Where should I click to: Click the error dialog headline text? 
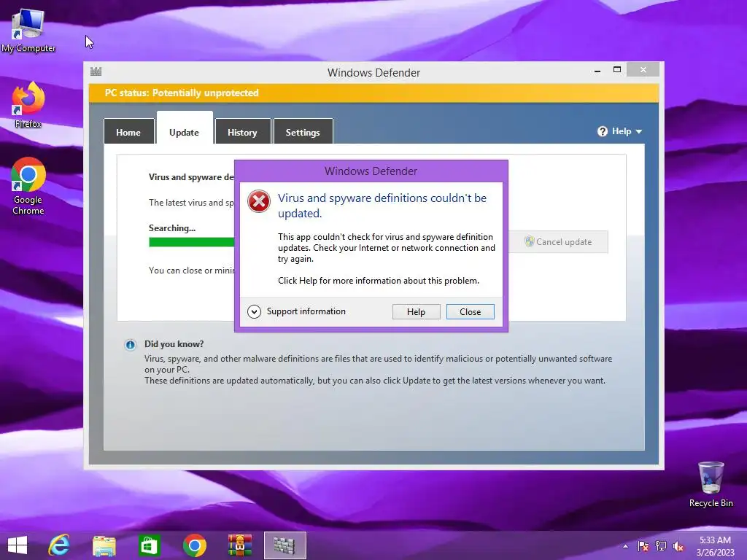(x=382, y=206)
